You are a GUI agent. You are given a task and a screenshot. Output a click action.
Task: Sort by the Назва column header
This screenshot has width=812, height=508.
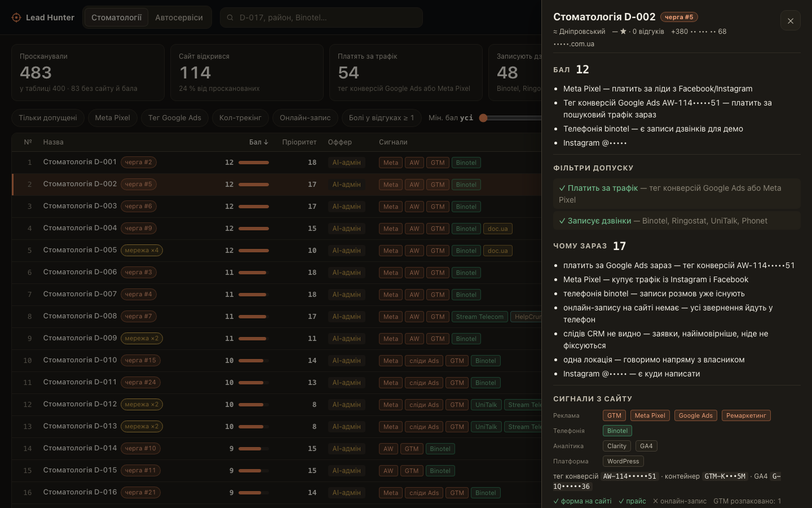point(54,142)
